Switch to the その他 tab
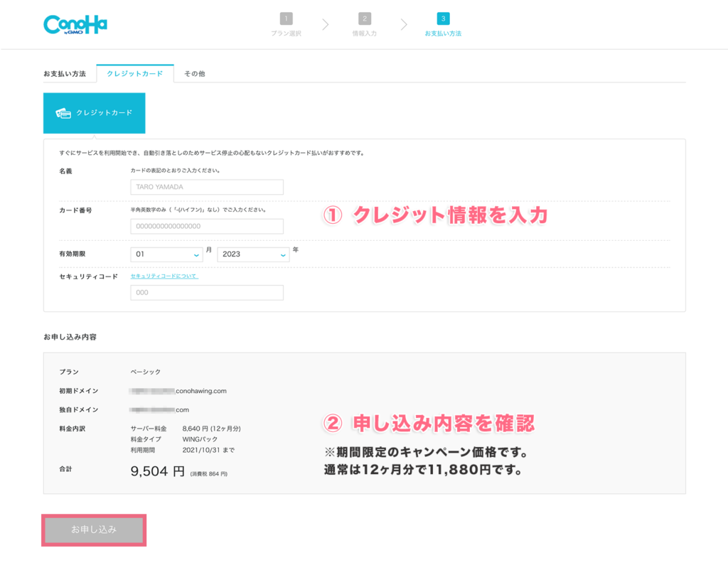This screenshot has width=728, height=565. tap(195, 73)
